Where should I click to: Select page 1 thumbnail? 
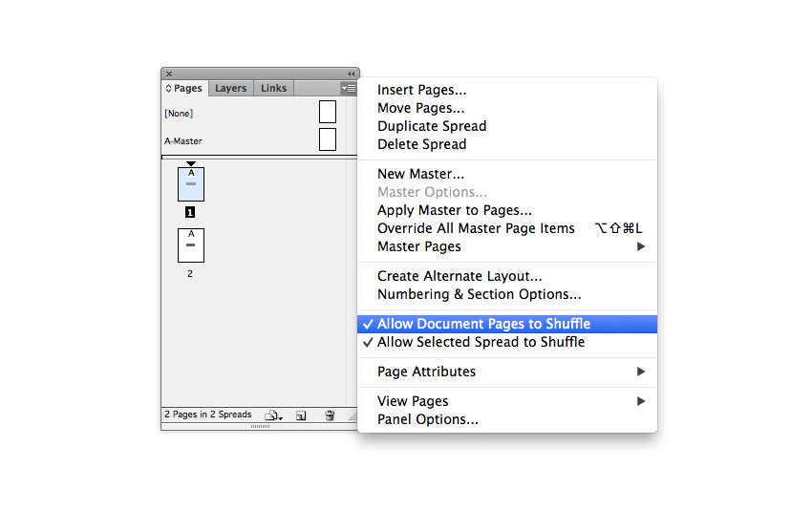(x=191, y=183)
